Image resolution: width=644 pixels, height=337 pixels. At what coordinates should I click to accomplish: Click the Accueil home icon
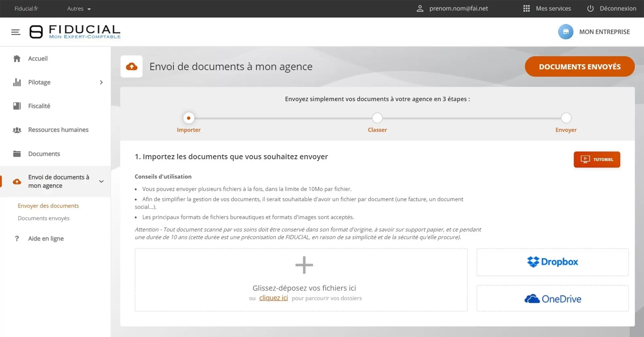[x=17, y=59]
